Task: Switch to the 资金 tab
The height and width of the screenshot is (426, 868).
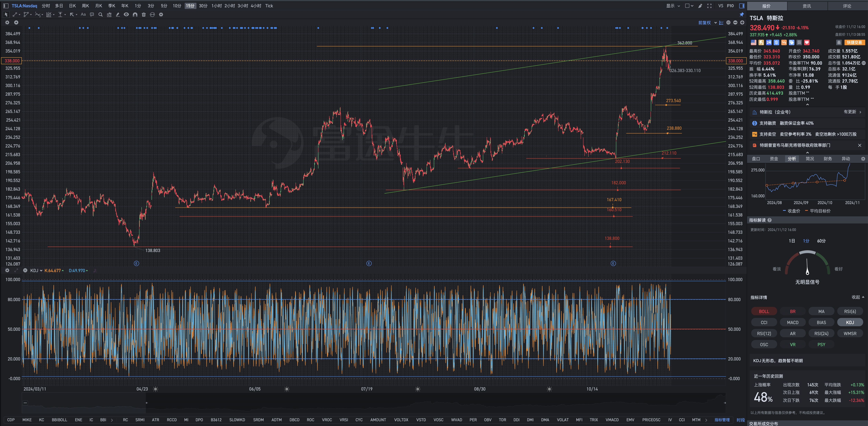Action: click(x=774, y=159)
